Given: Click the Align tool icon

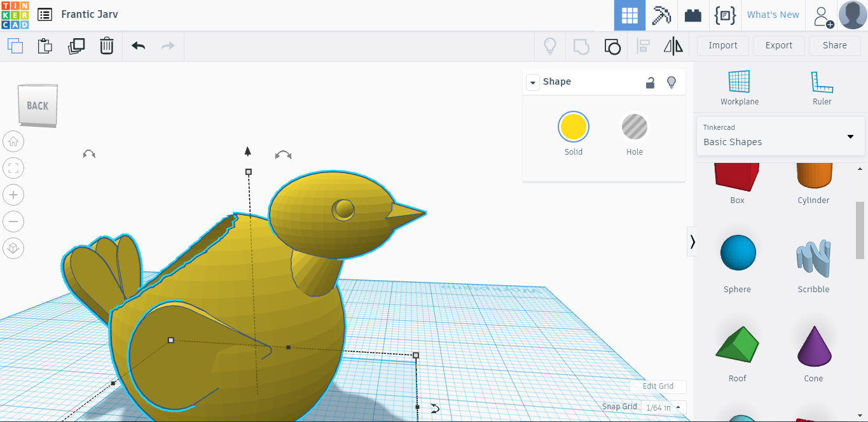Looking at the screenshot, I should pyautogui.click(x=644, y=46).
